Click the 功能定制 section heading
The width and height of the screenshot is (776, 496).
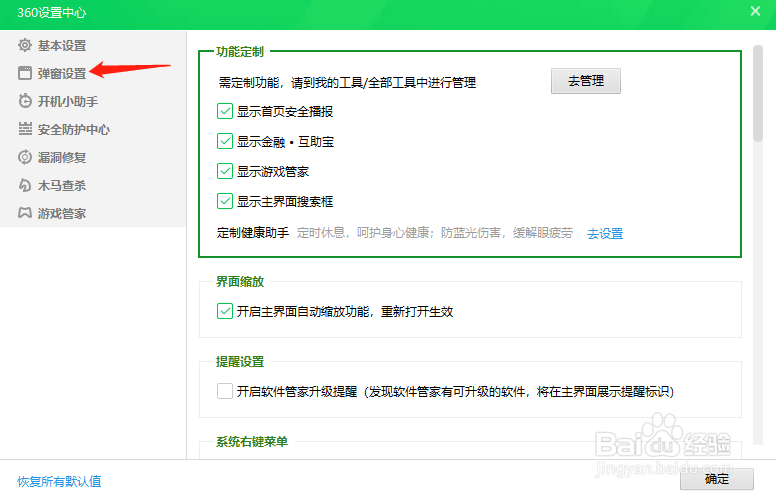click(x=240, y=51)
